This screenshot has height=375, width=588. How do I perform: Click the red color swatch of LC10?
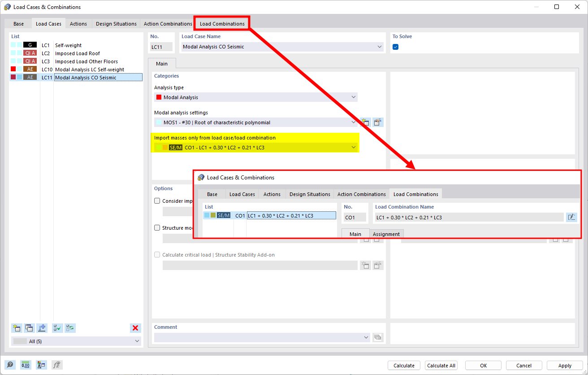click(x=13, y=69)
